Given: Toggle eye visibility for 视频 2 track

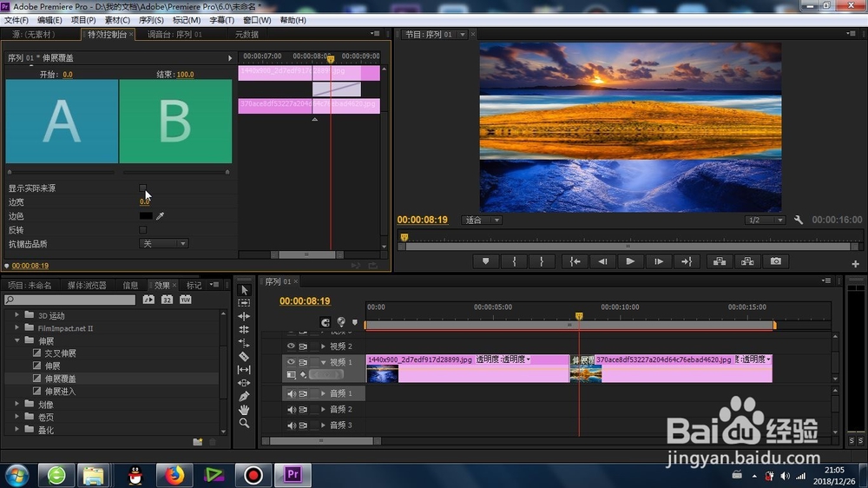Looking at the screenshot, I should [291, 346].
